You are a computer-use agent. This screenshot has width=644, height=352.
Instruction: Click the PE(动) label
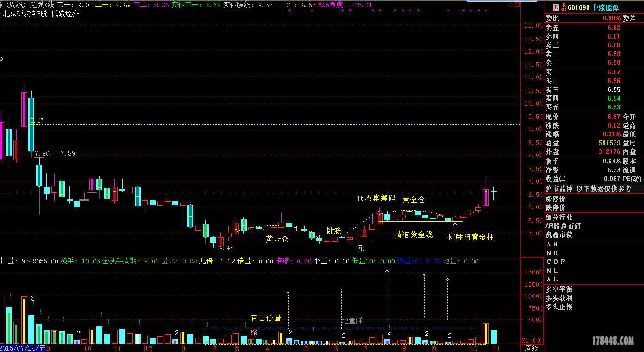click(x=632, y=179)
